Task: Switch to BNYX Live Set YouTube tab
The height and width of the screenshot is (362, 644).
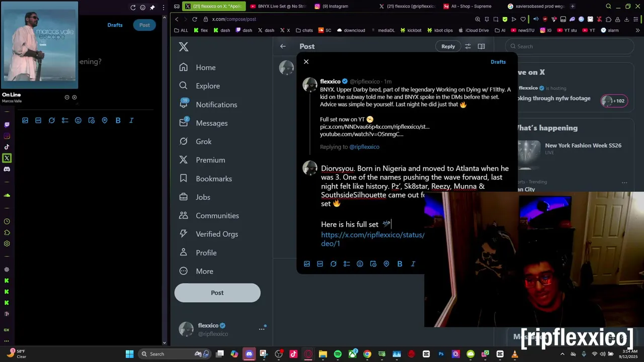Action: click(278, 7)
